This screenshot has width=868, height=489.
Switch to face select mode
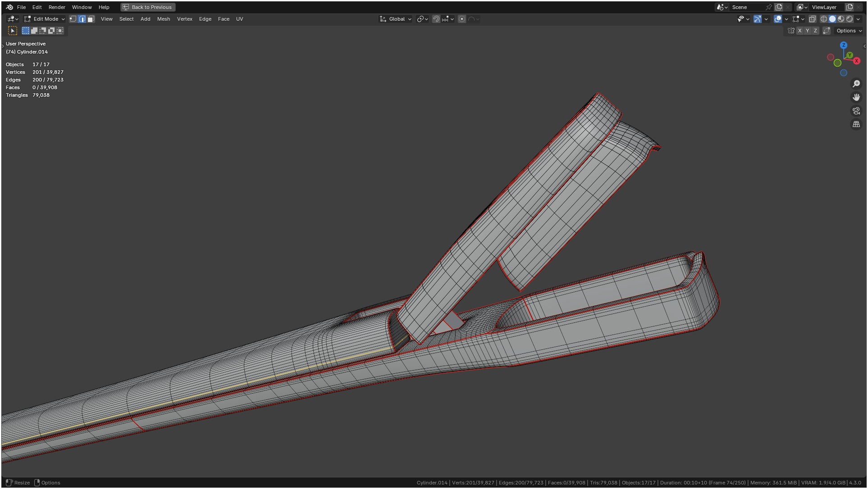[x=91, y=19]
